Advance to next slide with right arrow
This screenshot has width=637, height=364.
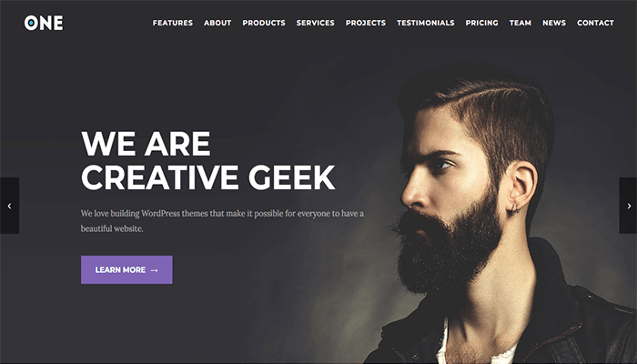click(x=628, y=206)
